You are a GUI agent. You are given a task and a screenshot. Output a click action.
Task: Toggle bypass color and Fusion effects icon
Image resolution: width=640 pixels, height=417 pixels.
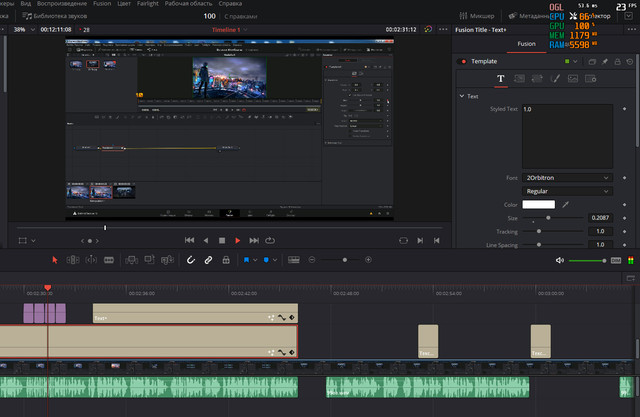(428, 29)
